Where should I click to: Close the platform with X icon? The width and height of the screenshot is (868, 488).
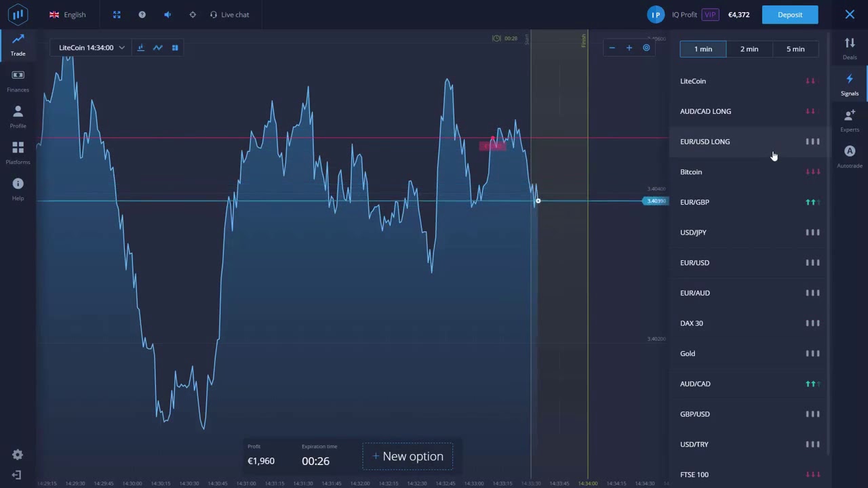850,14
